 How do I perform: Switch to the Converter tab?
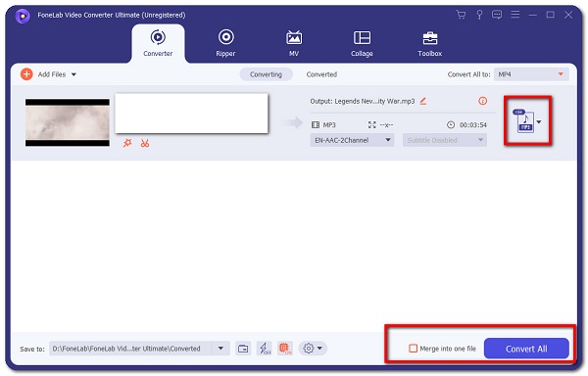(158, 43)
